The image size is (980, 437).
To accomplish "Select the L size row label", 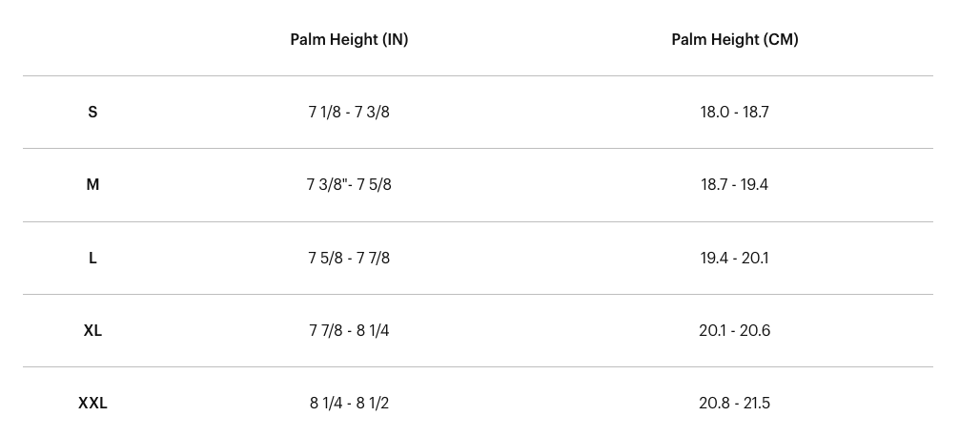I will pos(92,258).
